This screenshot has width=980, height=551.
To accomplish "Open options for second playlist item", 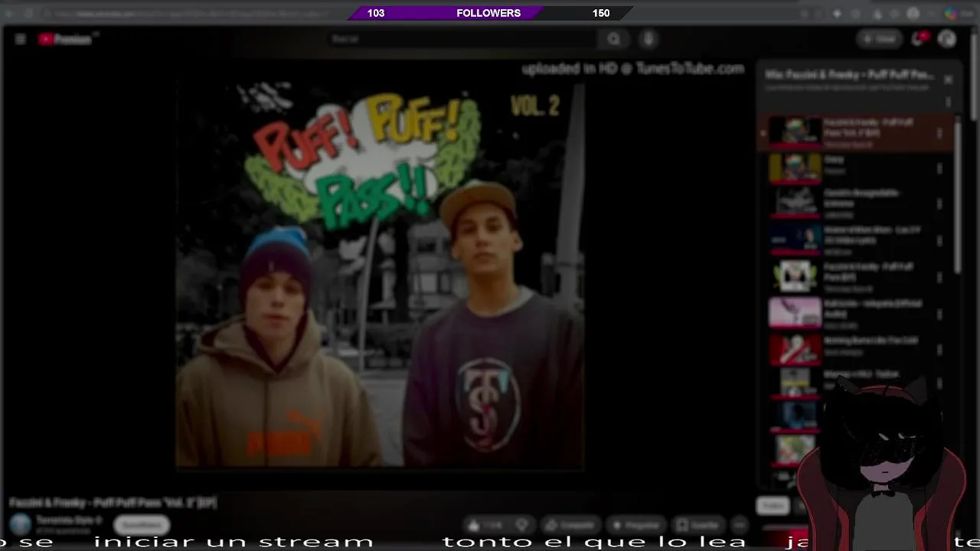I will pos(939,168).
